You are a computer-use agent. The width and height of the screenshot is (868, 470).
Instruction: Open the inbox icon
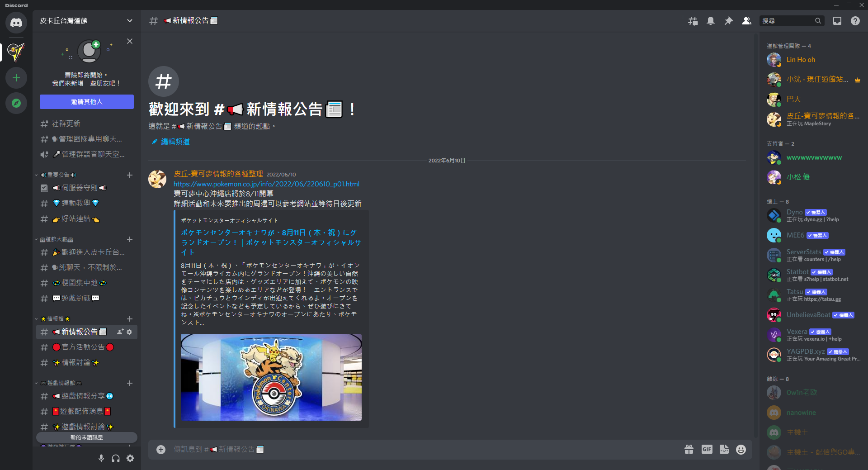(x=837, y=21)
